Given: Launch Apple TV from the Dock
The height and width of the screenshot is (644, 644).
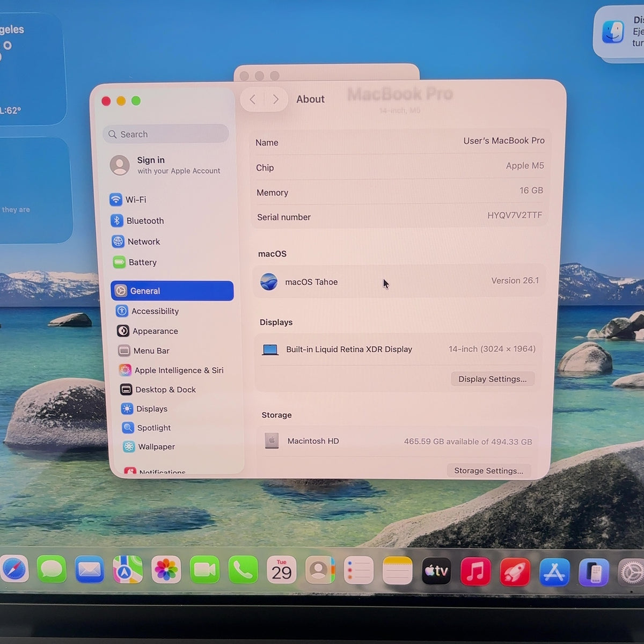Looking at the screenshot, I should [x=436, y=571].
